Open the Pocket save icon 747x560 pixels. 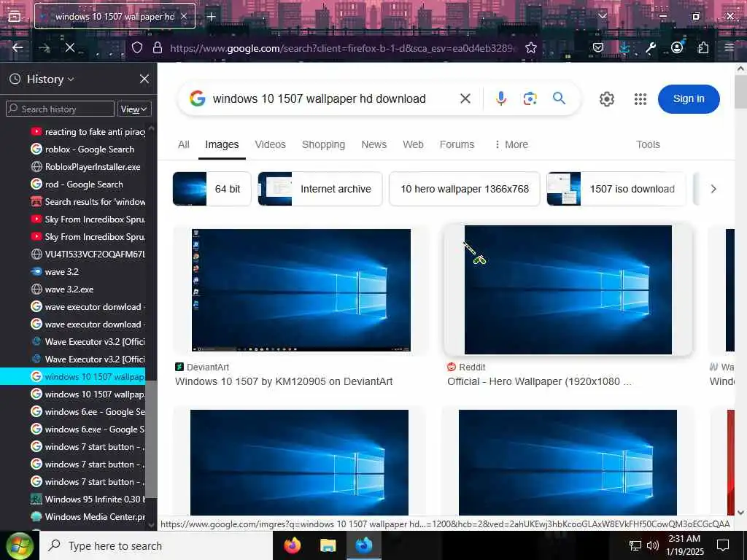tap(598, 47)
